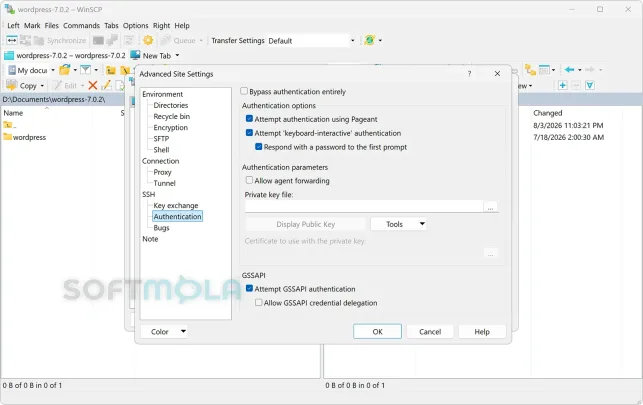Uncheck Attempt authentication using Pageant
The width and height of the screenshot is (643, 405).
click(x=249, y=119)
